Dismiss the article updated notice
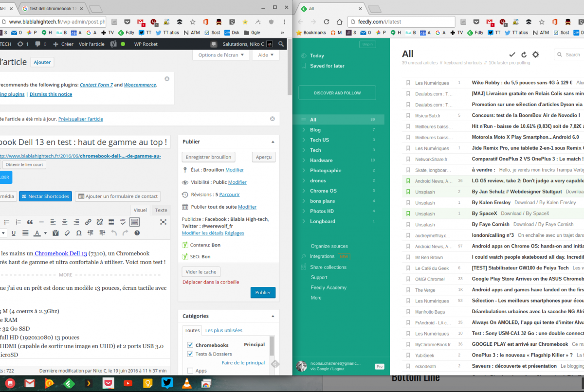Screen dimensions: 584x392 273,119
